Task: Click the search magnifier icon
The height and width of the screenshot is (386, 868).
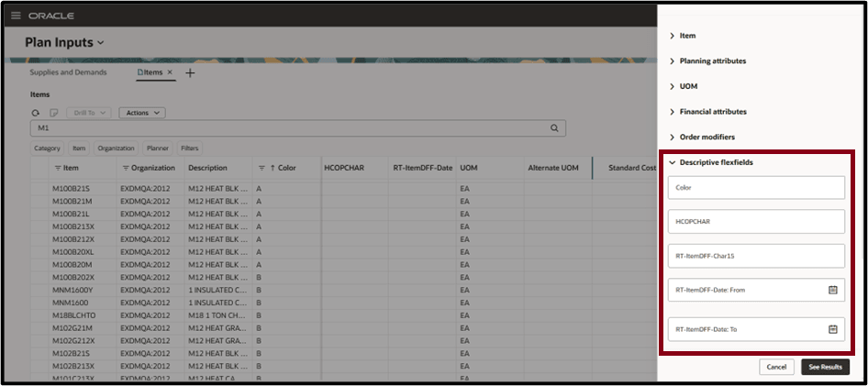Action: point(554,127)
